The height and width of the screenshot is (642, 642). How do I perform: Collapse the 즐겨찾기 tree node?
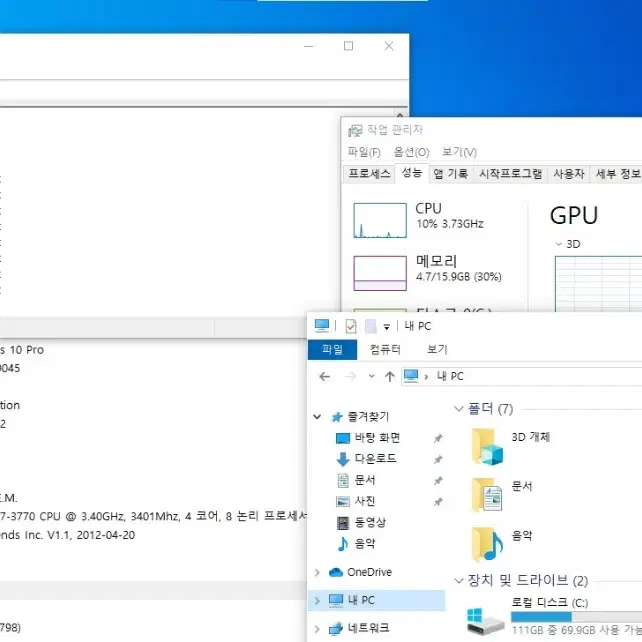pyautogui.click(x=317, y=417)
